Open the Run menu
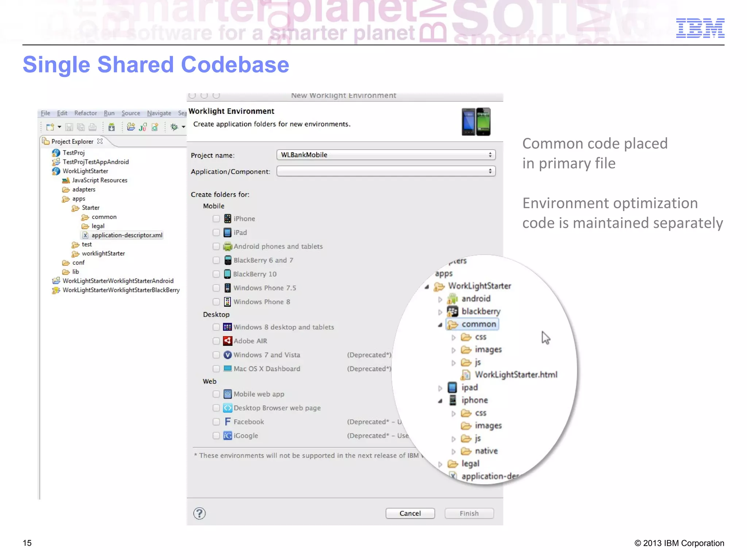Viewport: 747px width, 560px height. [109, 113]
